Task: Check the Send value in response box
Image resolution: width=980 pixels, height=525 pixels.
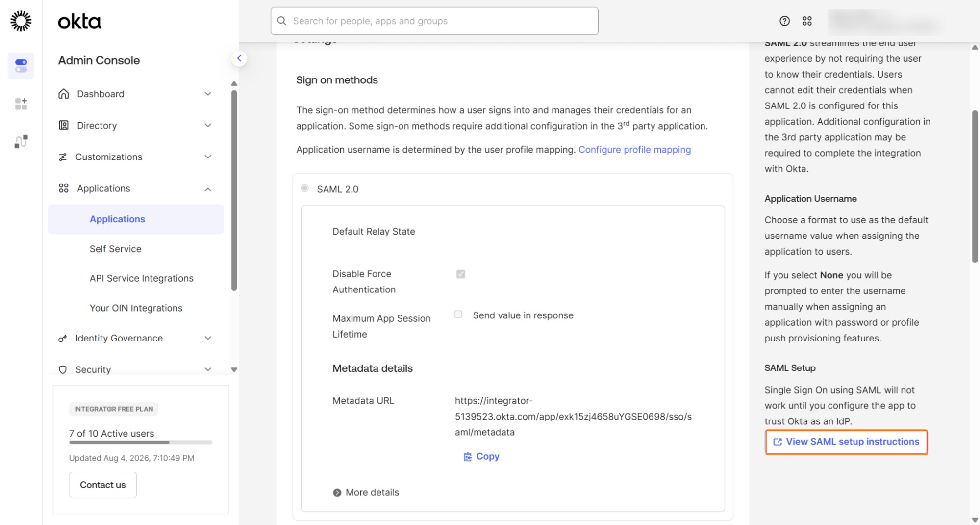Action: click(x=458, y=315)
